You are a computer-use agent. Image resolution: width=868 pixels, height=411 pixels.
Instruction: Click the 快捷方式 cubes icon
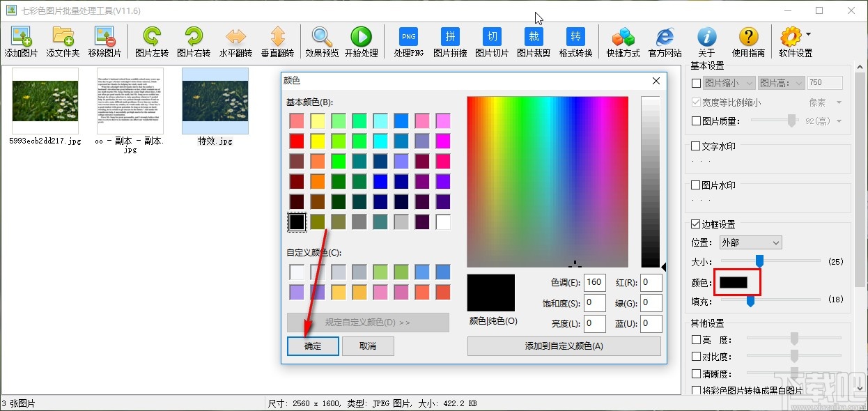point(623,42)
